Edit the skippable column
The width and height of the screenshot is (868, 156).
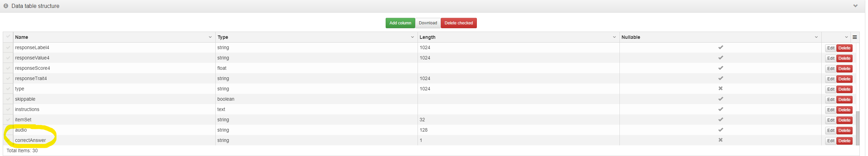tap(831, 100)
